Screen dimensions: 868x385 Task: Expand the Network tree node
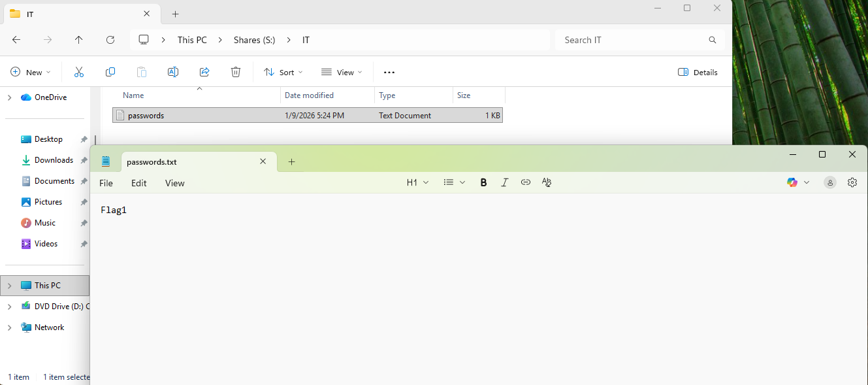click(9, 327)
